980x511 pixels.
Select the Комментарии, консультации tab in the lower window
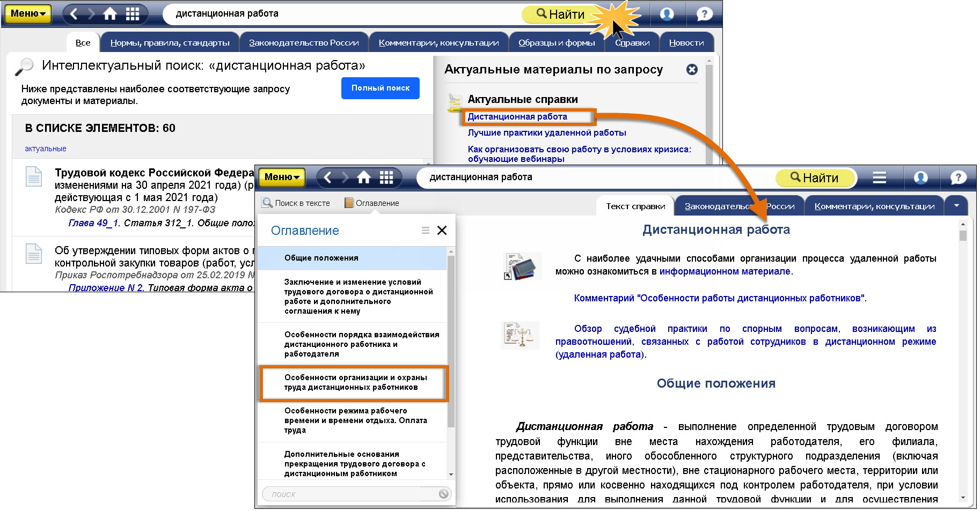pos(874,206)
